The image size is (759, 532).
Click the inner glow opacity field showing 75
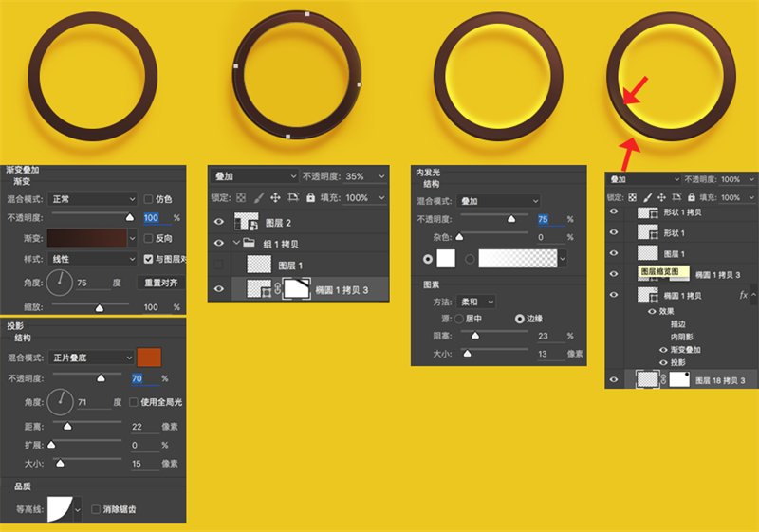click(x=550, y=220)
